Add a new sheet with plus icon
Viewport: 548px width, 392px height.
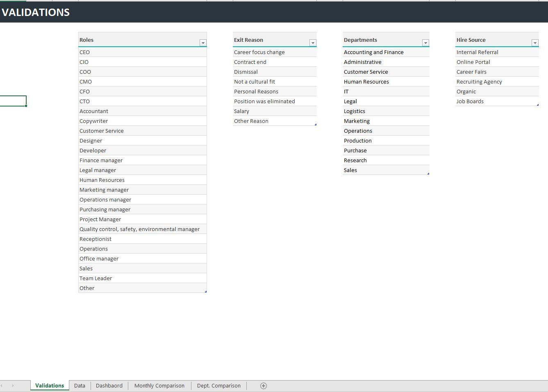[x=264, y=386]
